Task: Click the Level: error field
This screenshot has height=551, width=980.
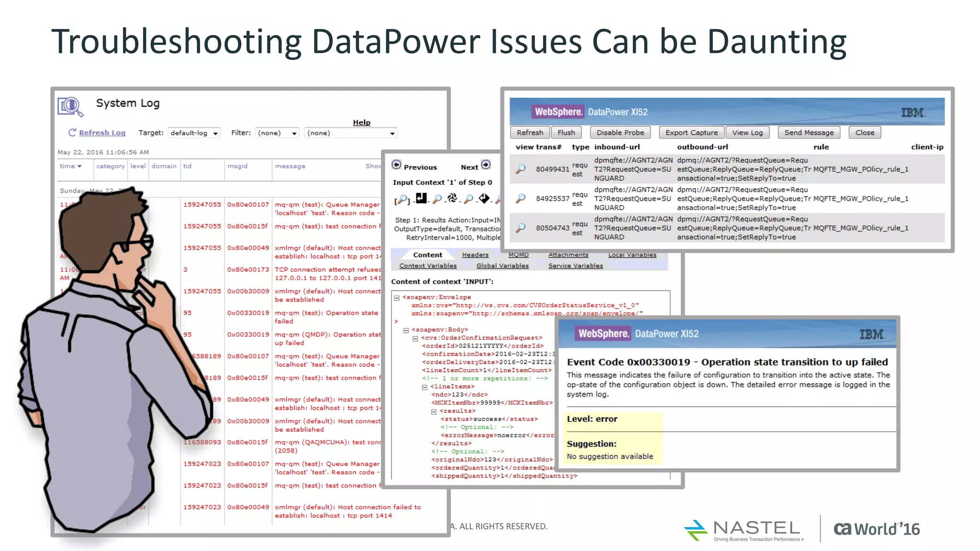Action: click(592, 419)
